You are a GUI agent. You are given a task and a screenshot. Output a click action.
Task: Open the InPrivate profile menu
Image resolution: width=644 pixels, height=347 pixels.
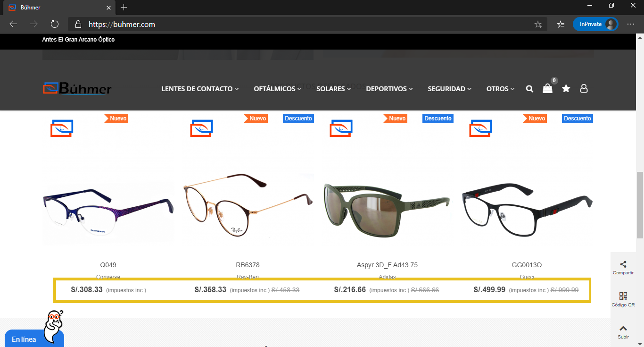coord(595,24)
